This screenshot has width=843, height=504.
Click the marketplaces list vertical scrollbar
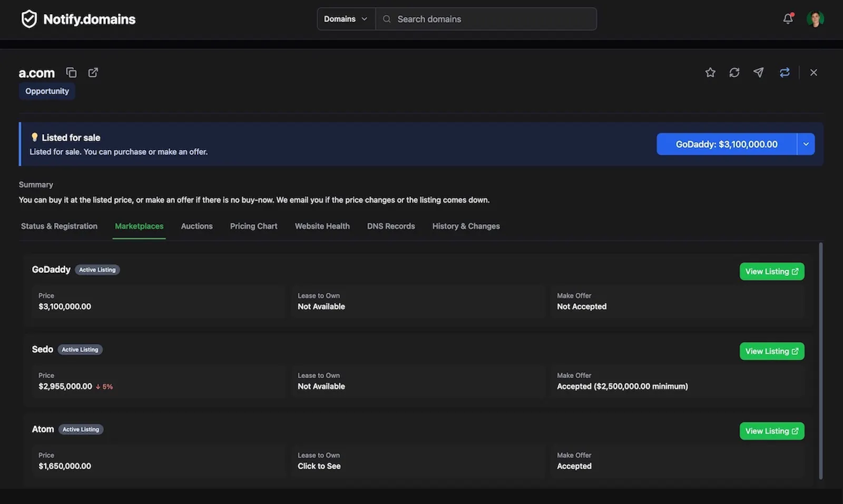coord(820,361)
